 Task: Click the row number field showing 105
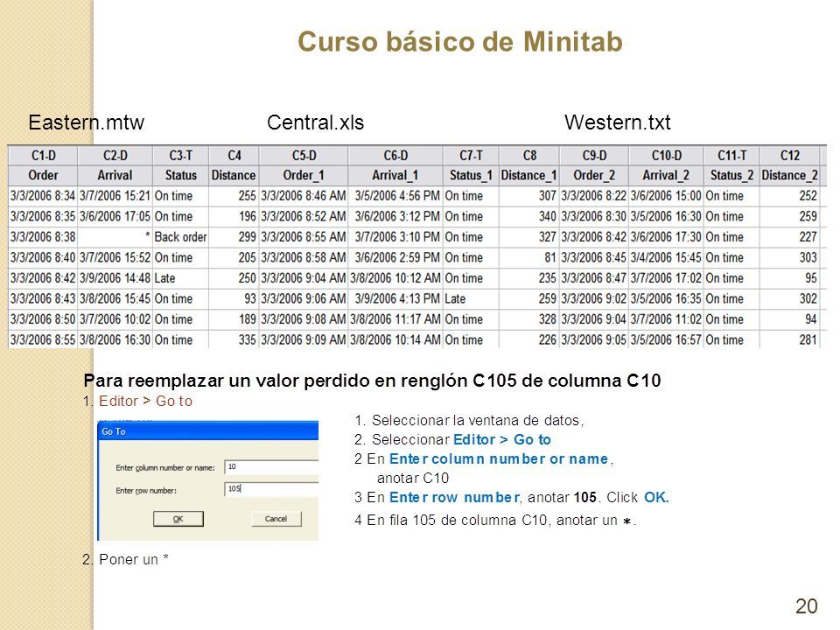[x=271, y=489]
